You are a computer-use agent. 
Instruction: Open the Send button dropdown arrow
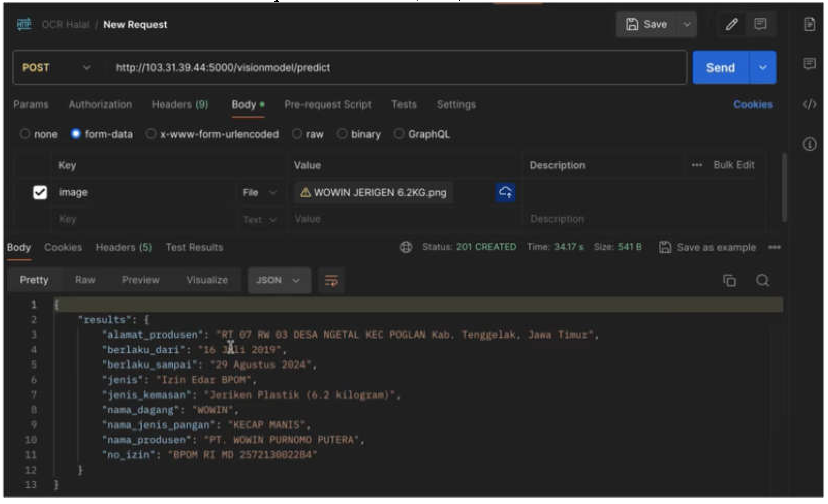pyautogui.click(x=763, y=68)
